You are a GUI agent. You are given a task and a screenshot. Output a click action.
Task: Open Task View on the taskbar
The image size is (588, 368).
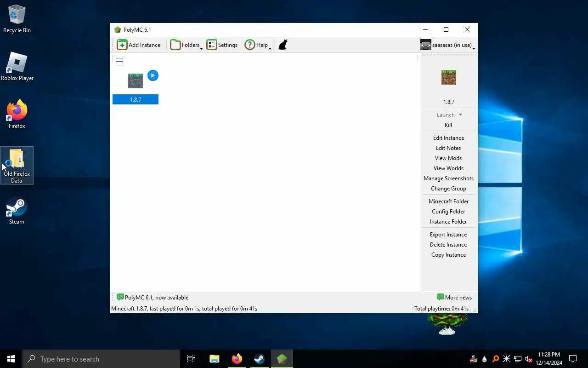coord(191,359)
